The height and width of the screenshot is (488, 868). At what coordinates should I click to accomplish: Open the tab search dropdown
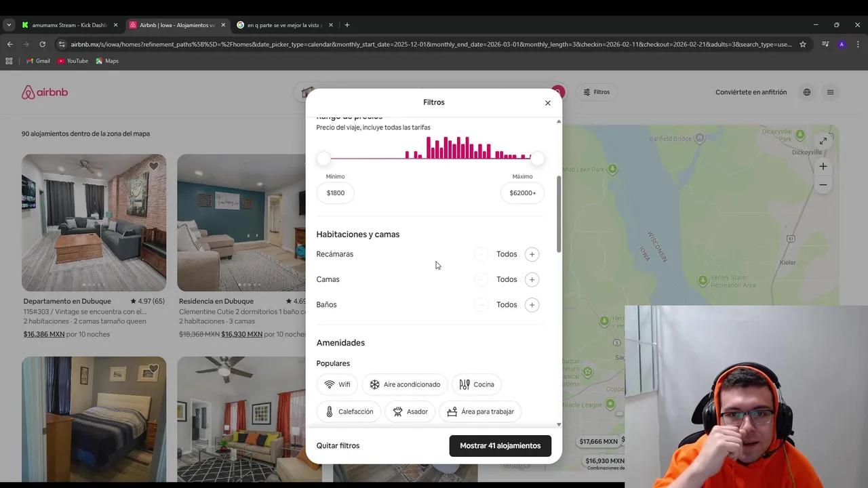8,25
